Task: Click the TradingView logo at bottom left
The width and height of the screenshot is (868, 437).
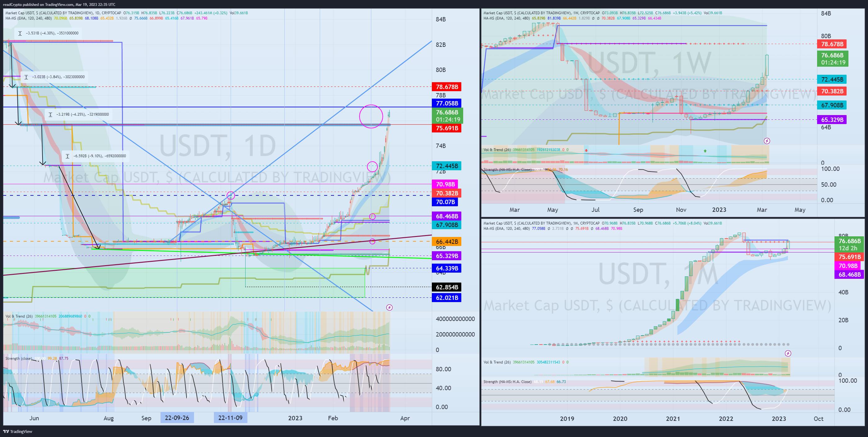Action: (x=17, y=431)
